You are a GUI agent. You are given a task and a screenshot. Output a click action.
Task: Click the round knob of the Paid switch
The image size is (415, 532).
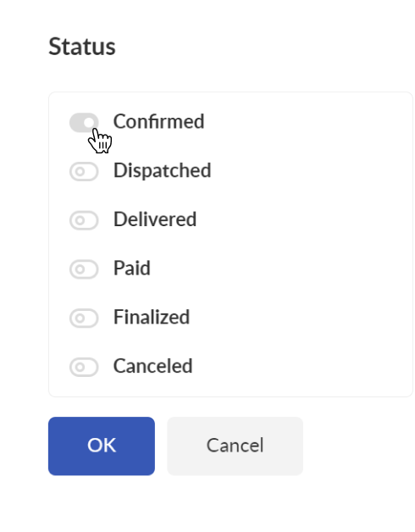[80, 269]
